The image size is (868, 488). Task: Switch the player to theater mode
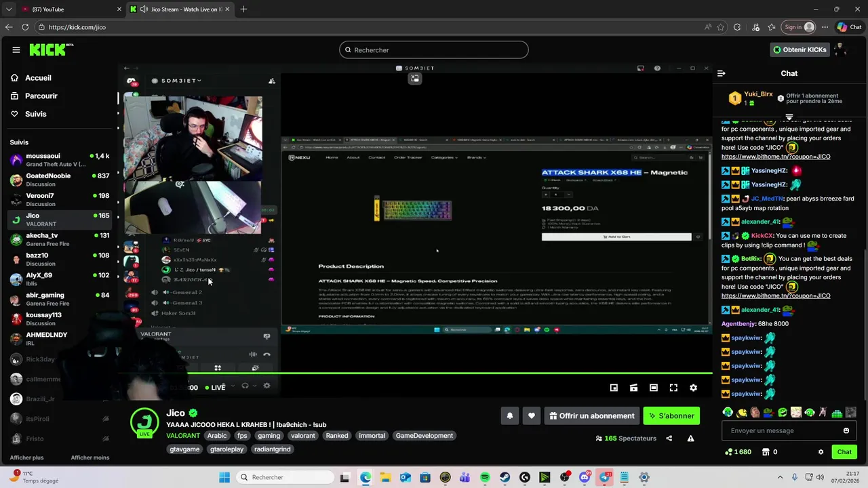(x=654, y=388)
